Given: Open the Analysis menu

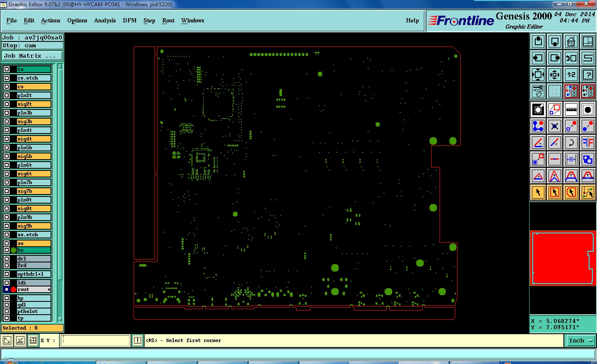Looking at the screenshot, I should 105,20.
